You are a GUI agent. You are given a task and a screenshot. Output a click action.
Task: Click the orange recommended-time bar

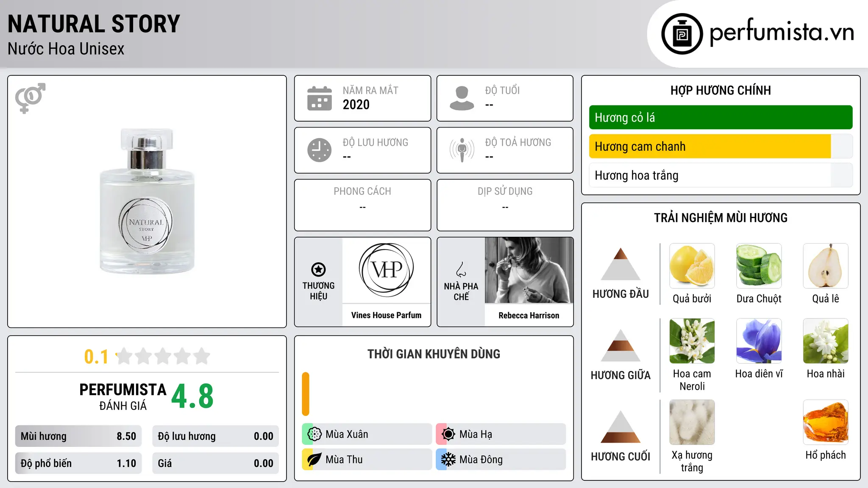pyautogui.click(x=306, y=394)
